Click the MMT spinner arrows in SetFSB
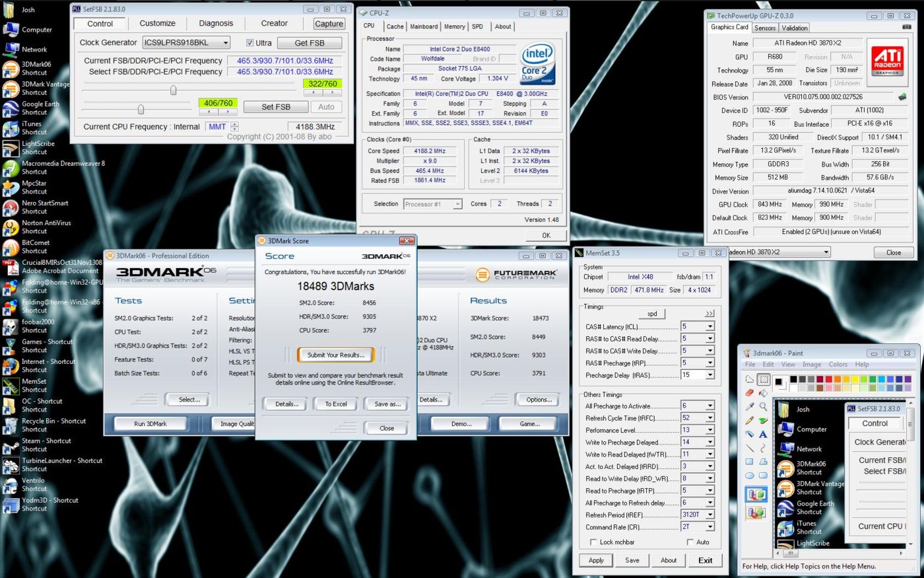Image resolution: width=924 pixels, height=578 pixels. click(235, 127)
